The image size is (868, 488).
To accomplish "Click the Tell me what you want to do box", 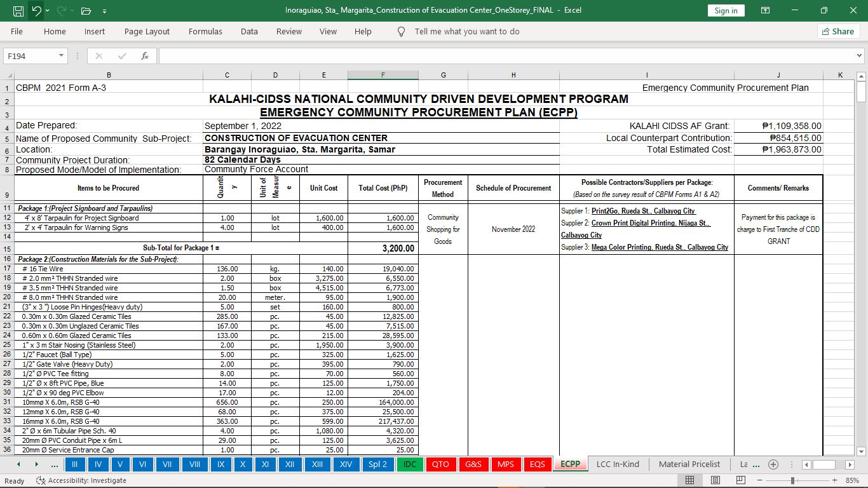I will click(x=466, y=31).
